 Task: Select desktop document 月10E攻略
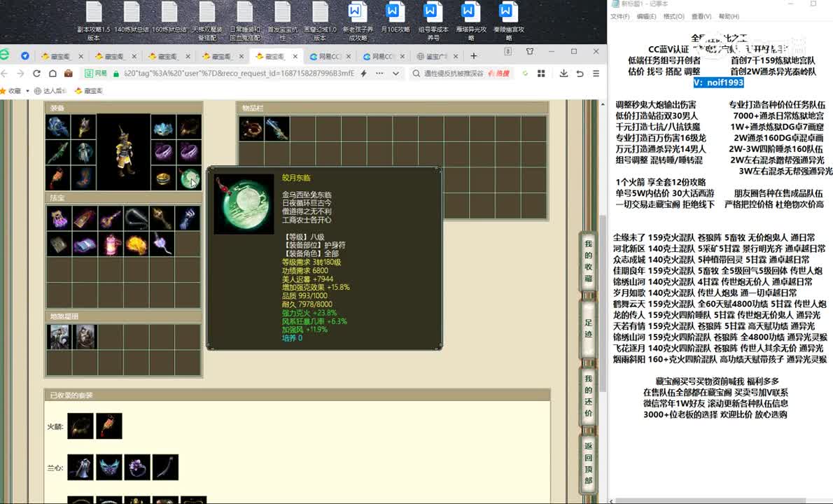pyautogui.click(x=395, y=19)
